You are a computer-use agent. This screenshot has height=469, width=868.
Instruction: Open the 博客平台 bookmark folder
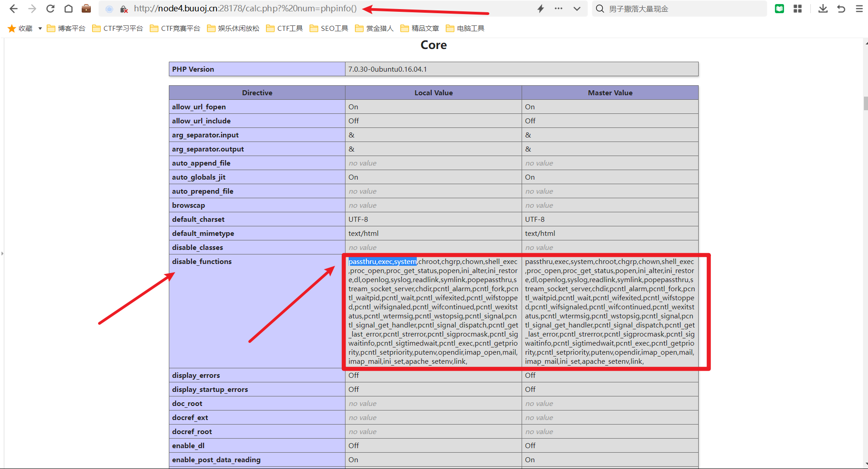pos(66,29)
